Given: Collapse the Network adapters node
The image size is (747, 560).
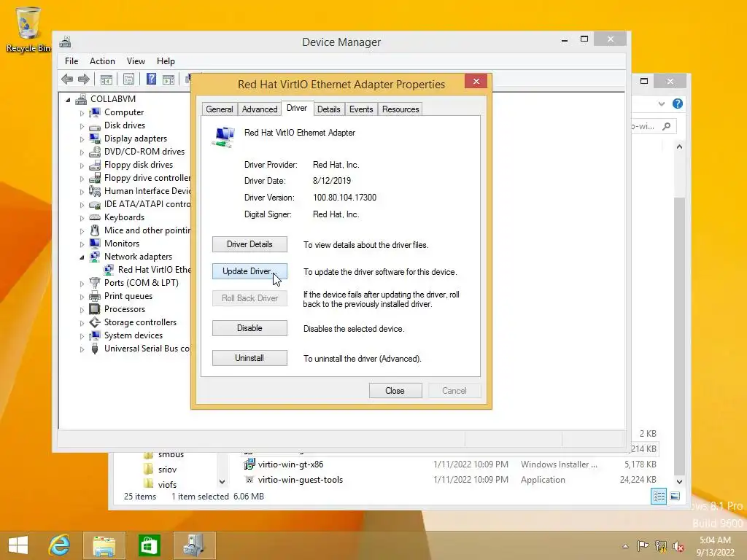Looking at the screenshot, I should pos(82,257).
